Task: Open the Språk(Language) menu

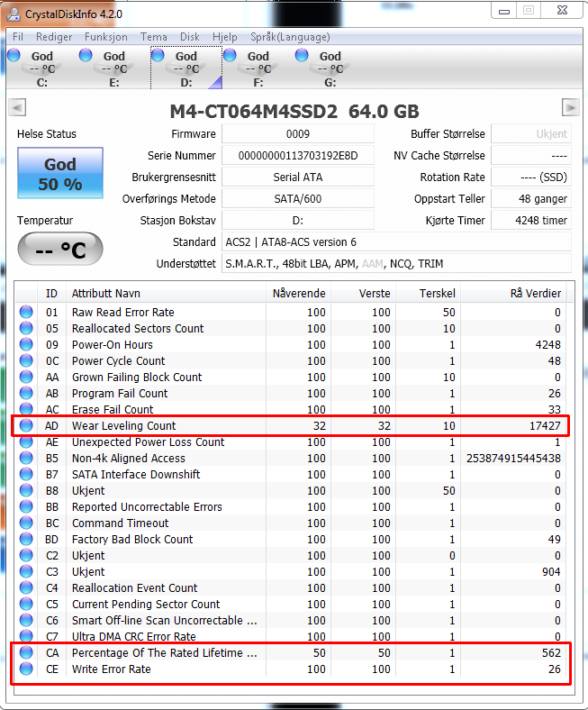Action: pos(290,37)
